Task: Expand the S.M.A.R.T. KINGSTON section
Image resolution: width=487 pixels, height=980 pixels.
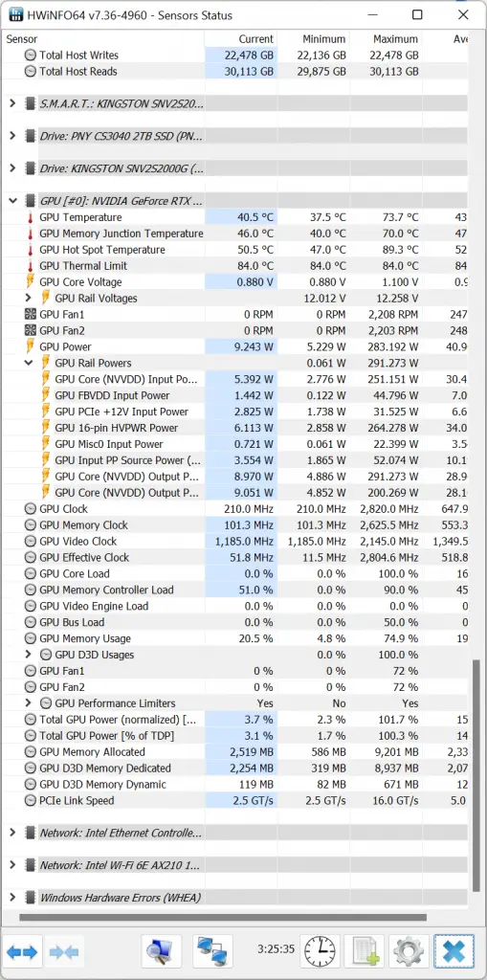Action: tap(12, 103)
